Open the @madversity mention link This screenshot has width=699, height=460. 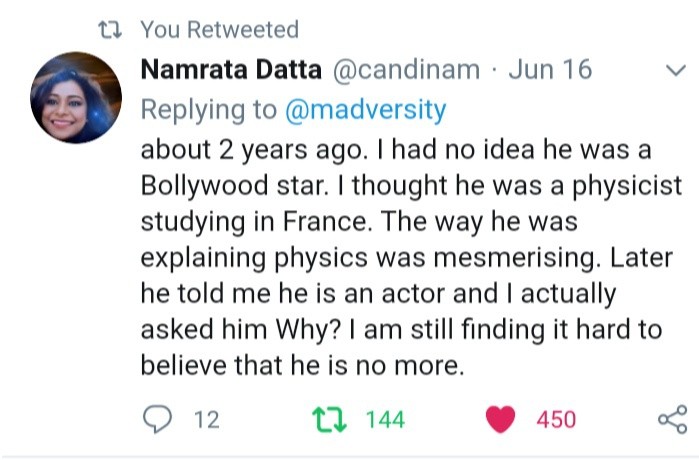pos(366,109)
